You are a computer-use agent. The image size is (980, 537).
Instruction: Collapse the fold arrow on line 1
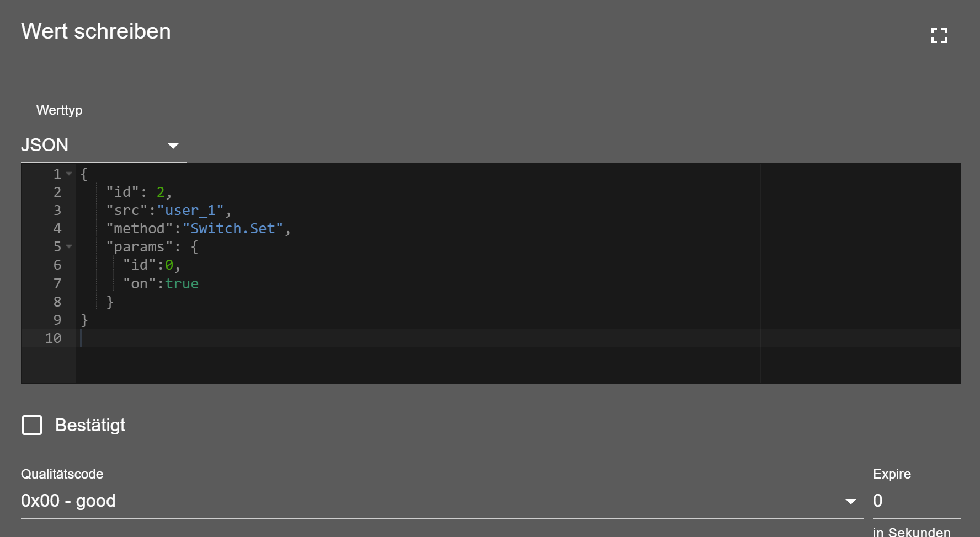(69, 174)
